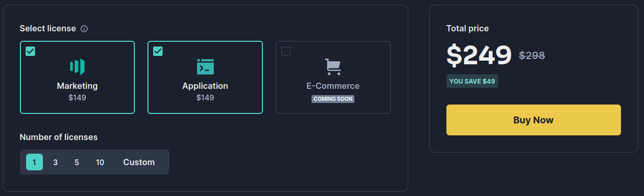Click the Application terminal window icon

tap(205, 66)
